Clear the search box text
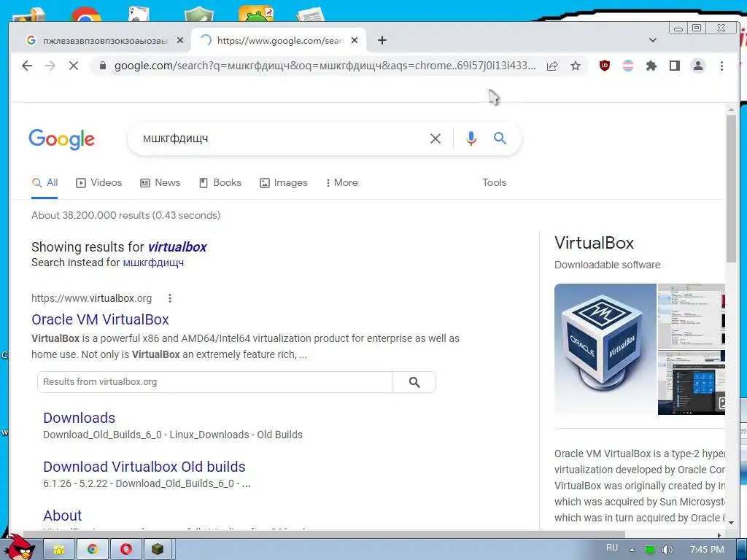Viewport: 747px width, 560px height. [436, 139]
